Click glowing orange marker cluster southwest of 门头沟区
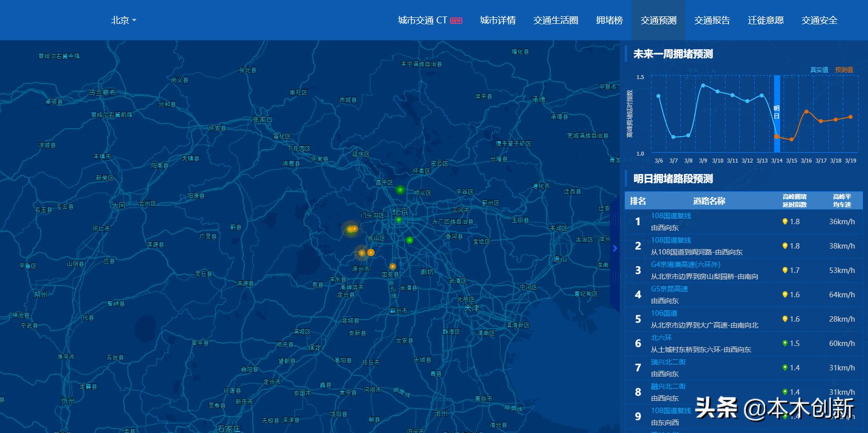868x433 pixels. [352, 229]
